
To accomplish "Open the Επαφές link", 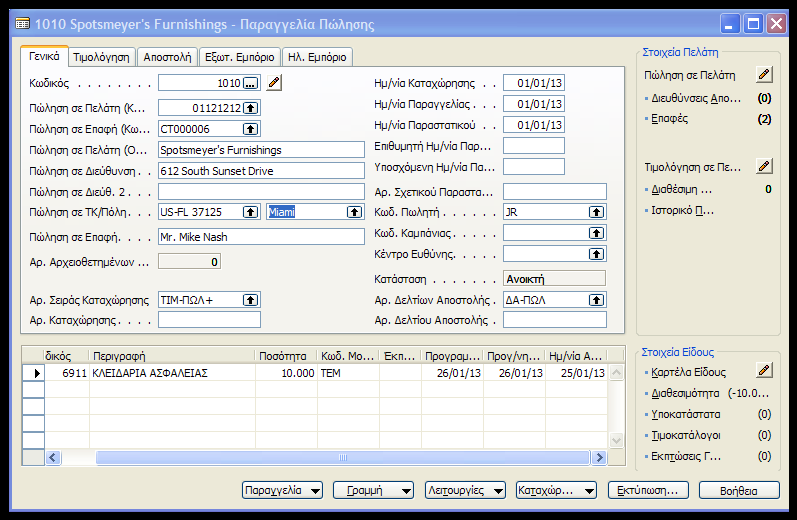I will (x=669, y=119).
